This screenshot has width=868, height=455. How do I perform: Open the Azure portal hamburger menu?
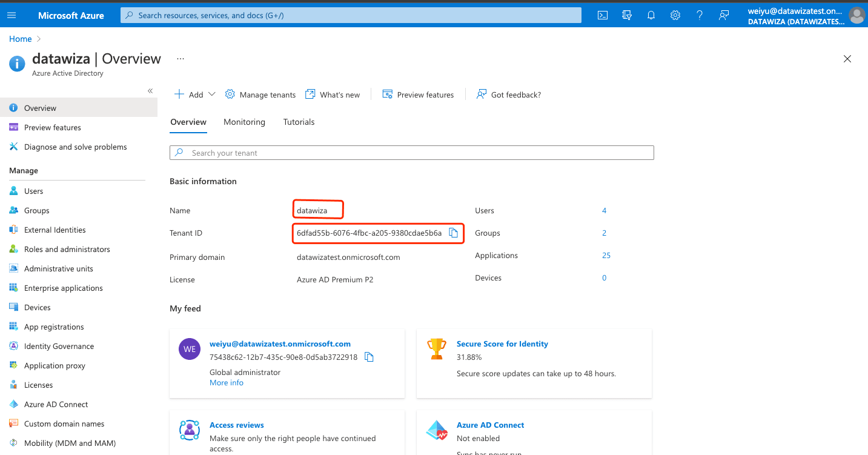12,15
